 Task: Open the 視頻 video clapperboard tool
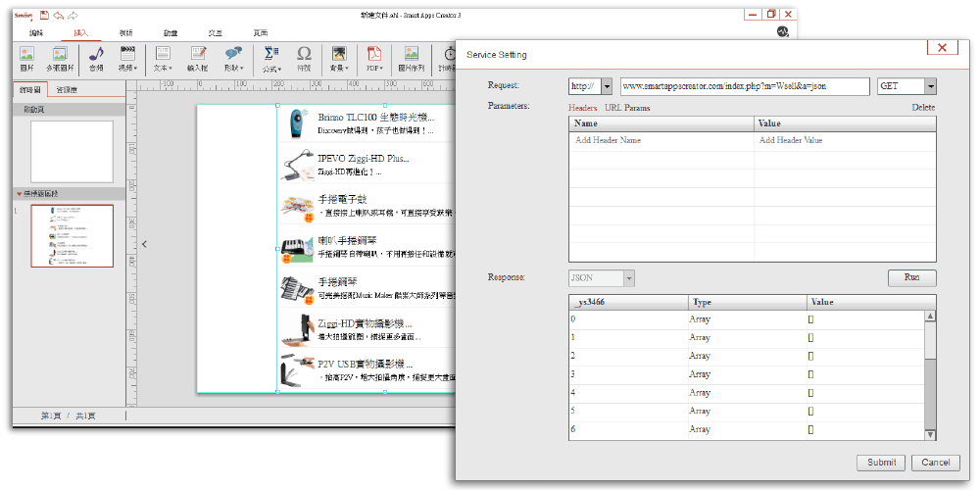tap(127, 59)
